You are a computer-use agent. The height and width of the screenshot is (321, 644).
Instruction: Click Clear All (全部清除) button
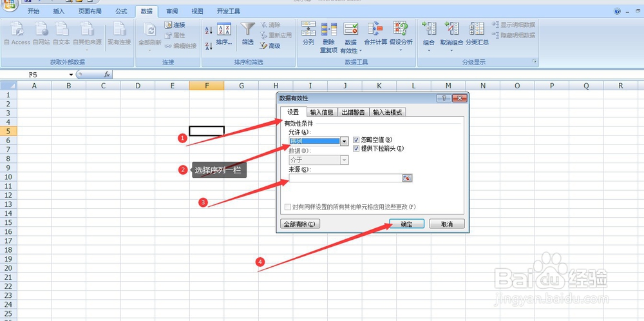coord(299,224)
